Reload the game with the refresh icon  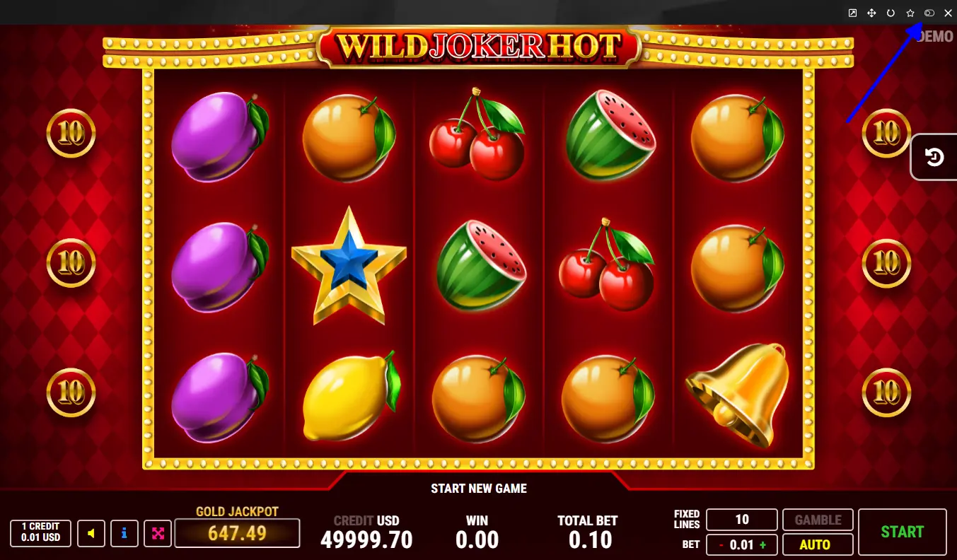point(891,13)
